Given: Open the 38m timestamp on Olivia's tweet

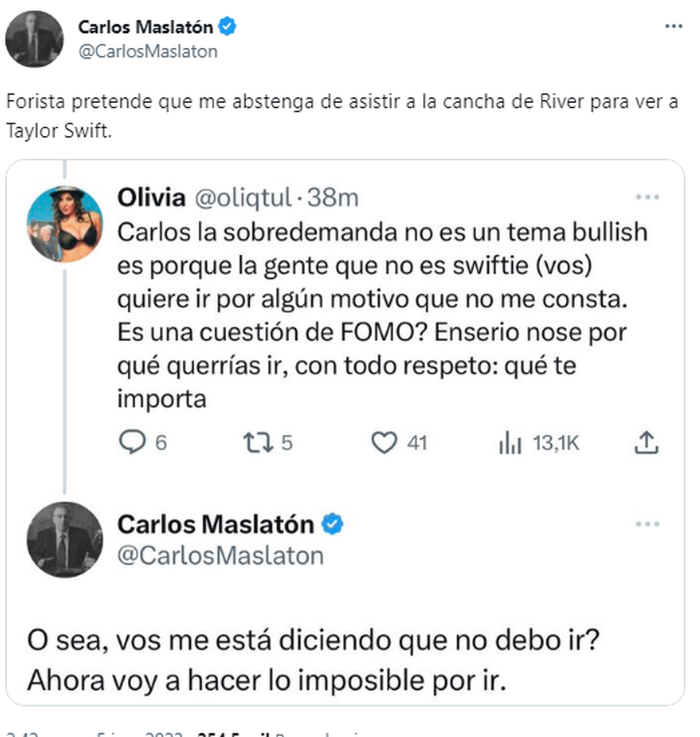Looking at the screenshot, I should 333,198.
